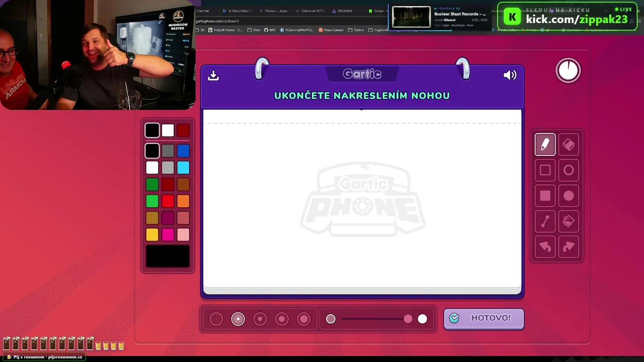The width and height of the screenshot is (644, 362).
Task: Open the Dům bookmarks folder
Action: pos(254,30)
